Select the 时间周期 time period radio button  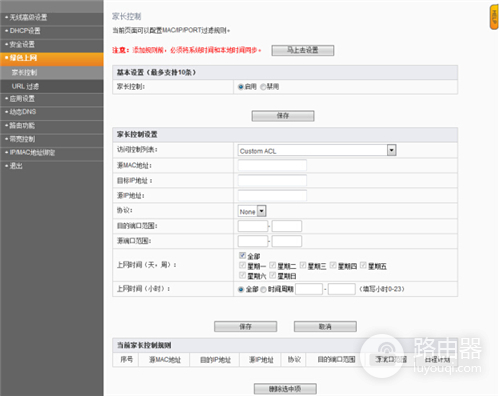(263, 289)
